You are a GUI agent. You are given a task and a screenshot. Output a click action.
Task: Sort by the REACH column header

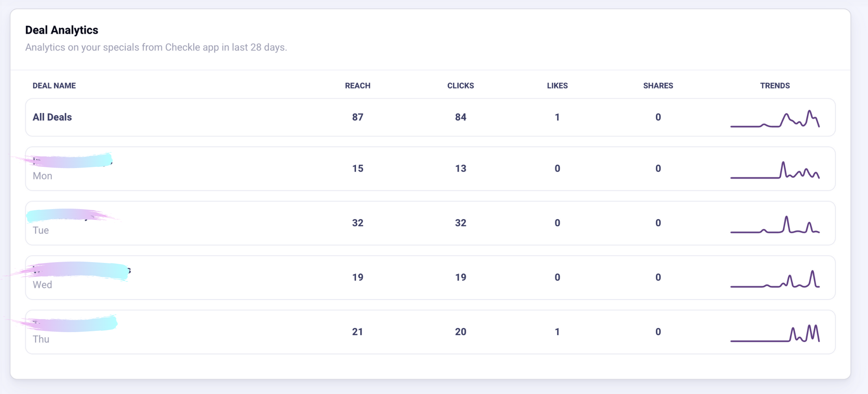click(x=358, y=86)
